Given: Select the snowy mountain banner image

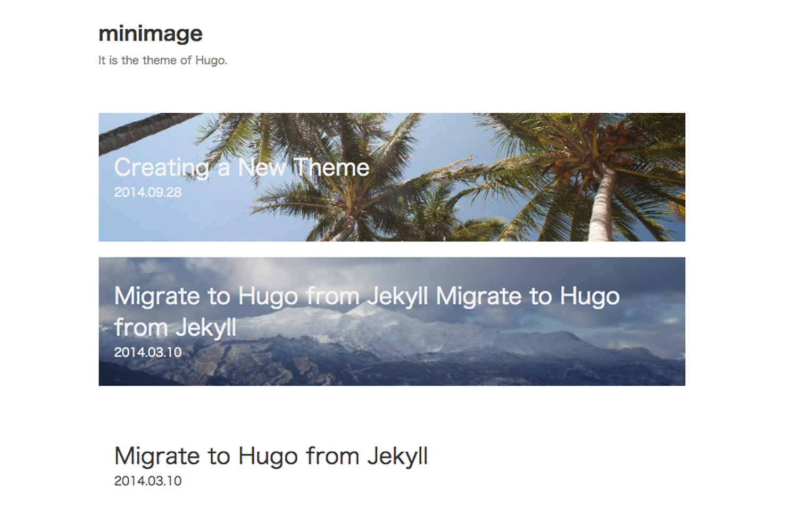Looking at the screenshot, I should (392, 321).
